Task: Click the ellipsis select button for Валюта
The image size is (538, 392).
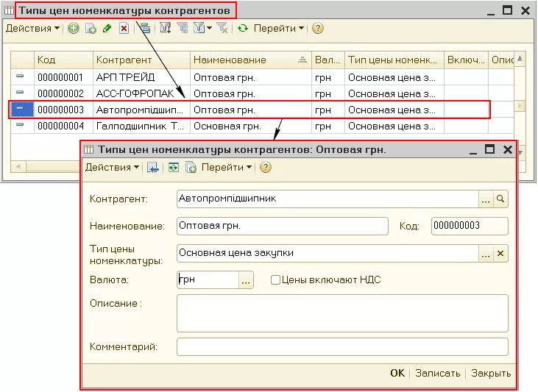Action: coord(246,280)
